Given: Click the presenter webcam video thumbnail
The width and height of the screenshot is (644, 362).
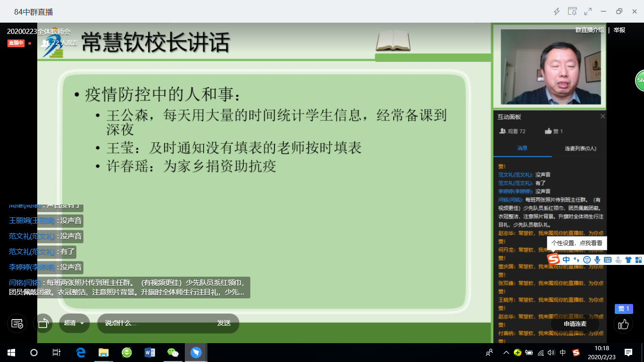Looking at the screenshot, I should tap(550, 66).
